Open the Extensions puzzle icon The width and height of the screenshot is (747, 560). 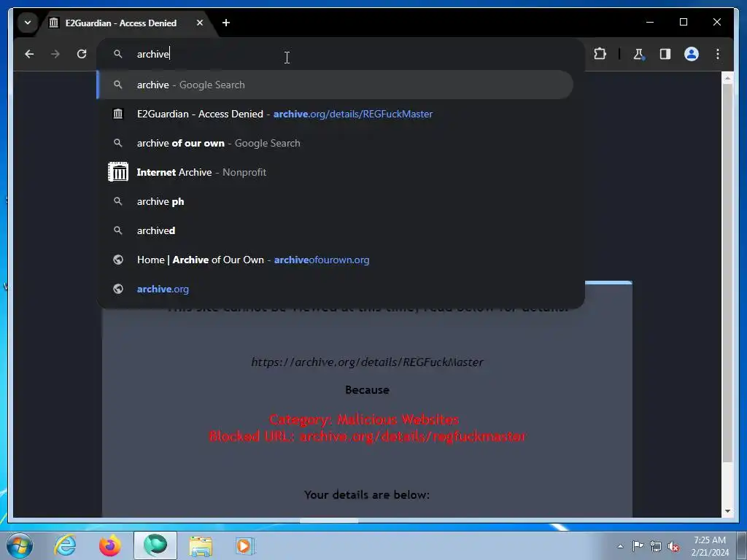point(600,54)
